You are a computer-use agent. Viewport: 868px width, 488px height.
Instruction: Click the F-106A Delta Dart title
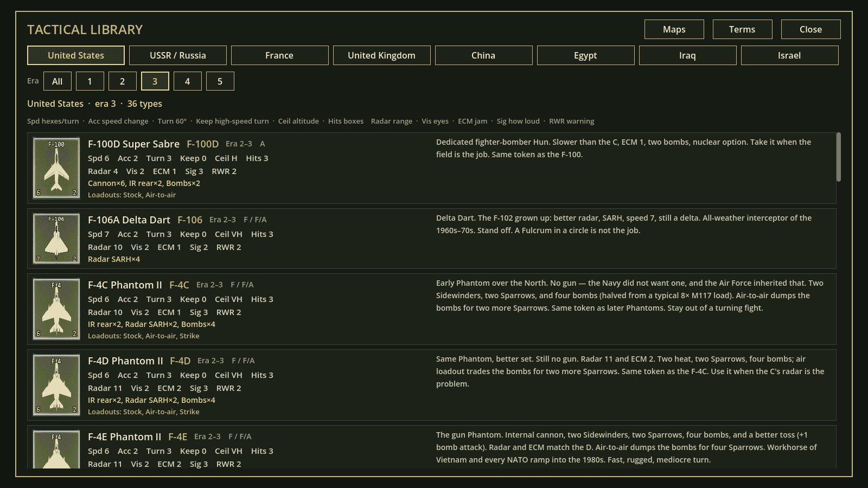[x=129, y=220]
